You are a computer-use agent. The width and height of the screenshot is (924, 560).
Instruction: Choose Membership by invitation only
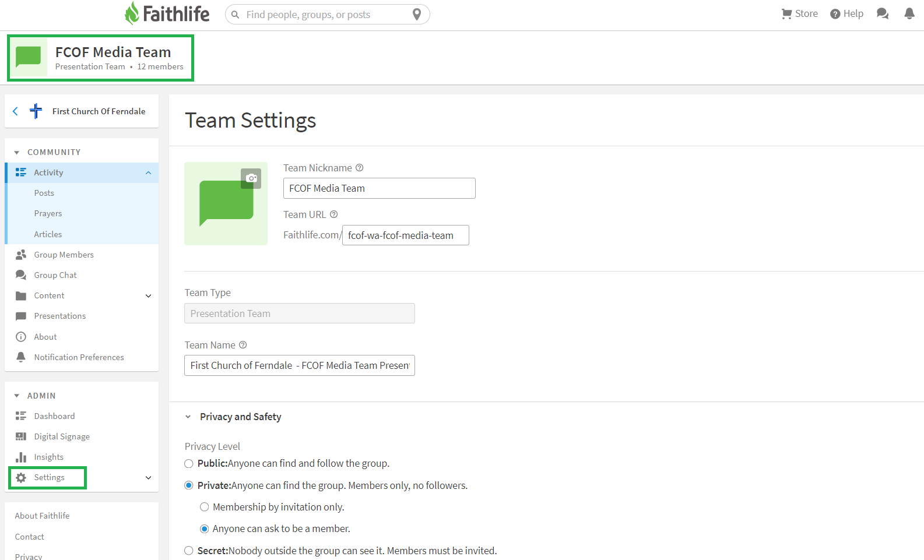click(205, 507)
